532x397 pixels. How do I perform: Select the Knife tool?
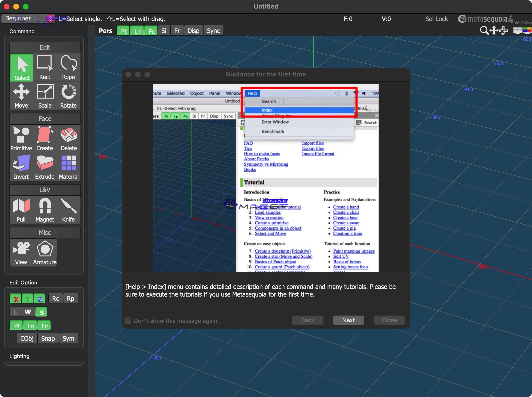pos(68,210)
